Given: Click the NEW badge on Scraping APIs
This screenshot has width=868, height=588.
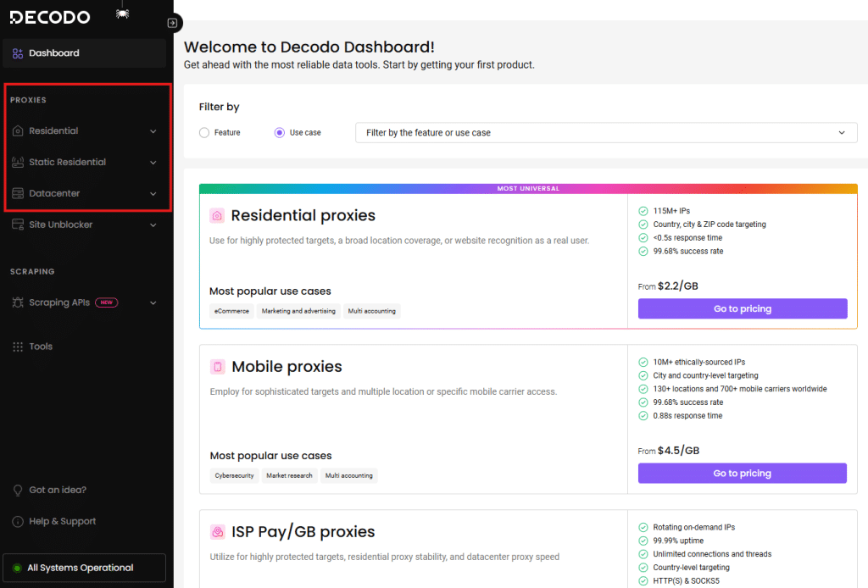Looking at the screenshot, I should (106, 302).
